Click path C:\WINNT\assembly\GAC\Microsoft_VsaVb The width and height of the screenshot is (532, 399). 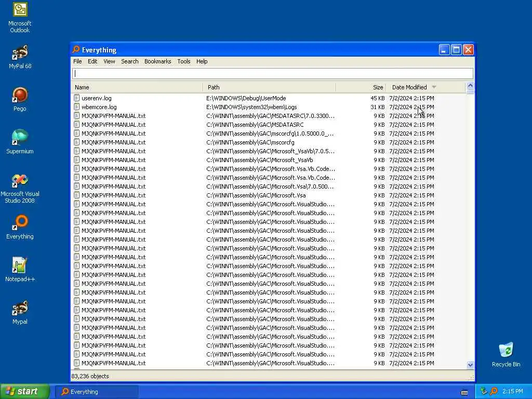tap(260, 160)
